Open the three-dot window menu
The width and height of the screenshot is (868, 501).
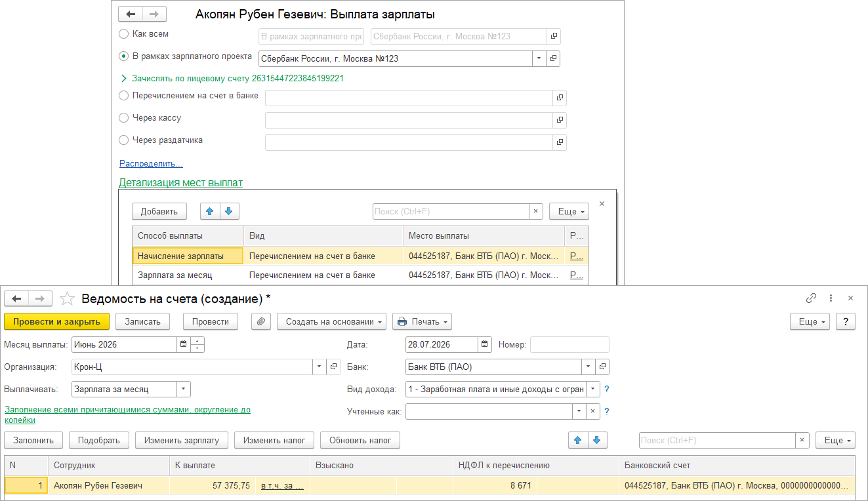click(x=831, y=298)
